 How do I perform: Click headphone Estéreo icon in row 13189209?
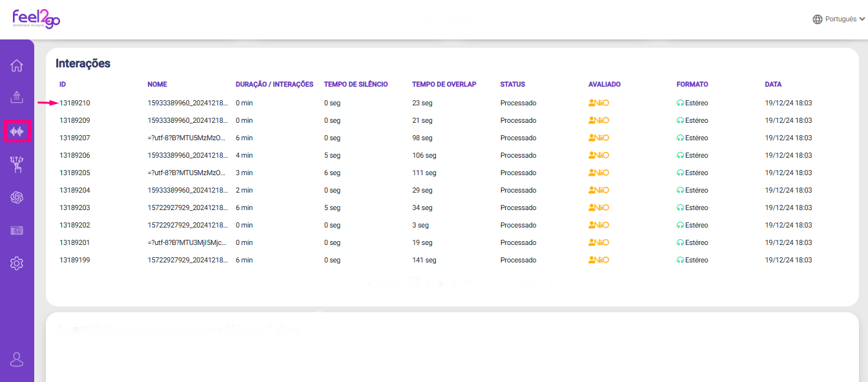pyautogui.click(x=680, y=120)
